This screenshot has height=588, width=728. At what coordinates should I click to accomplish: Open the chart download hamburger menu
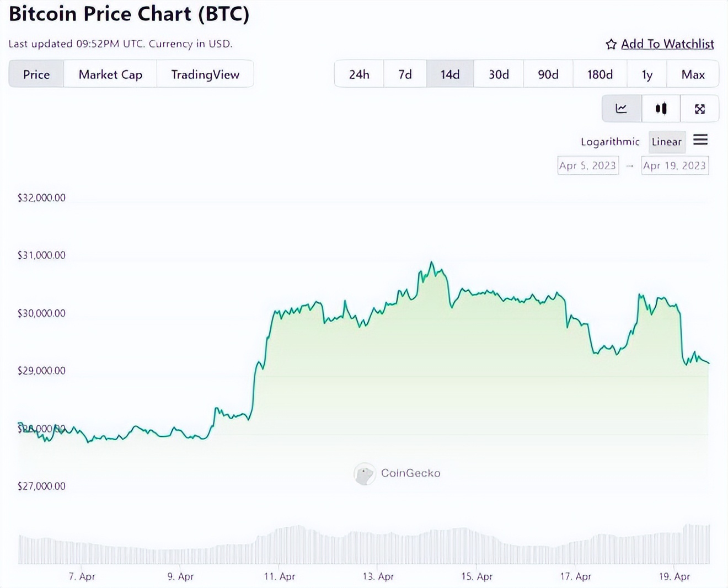coord(700,141)
